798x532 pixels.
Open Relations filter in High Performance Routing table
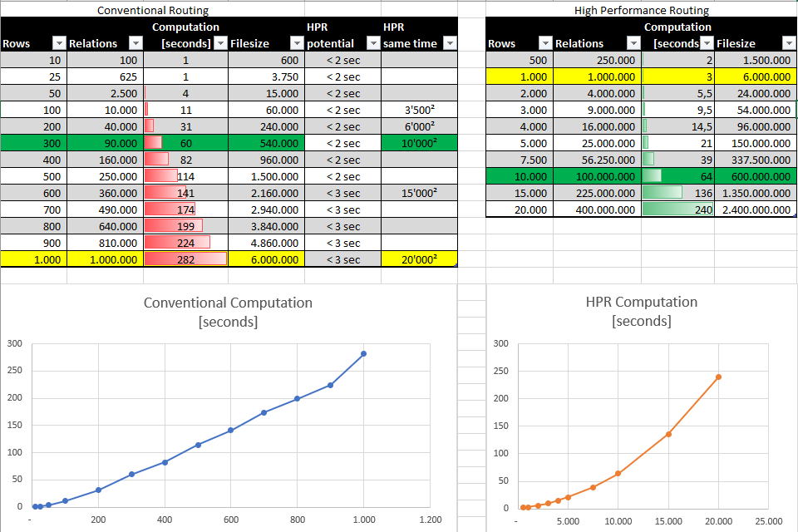click(x=633, y=43)
